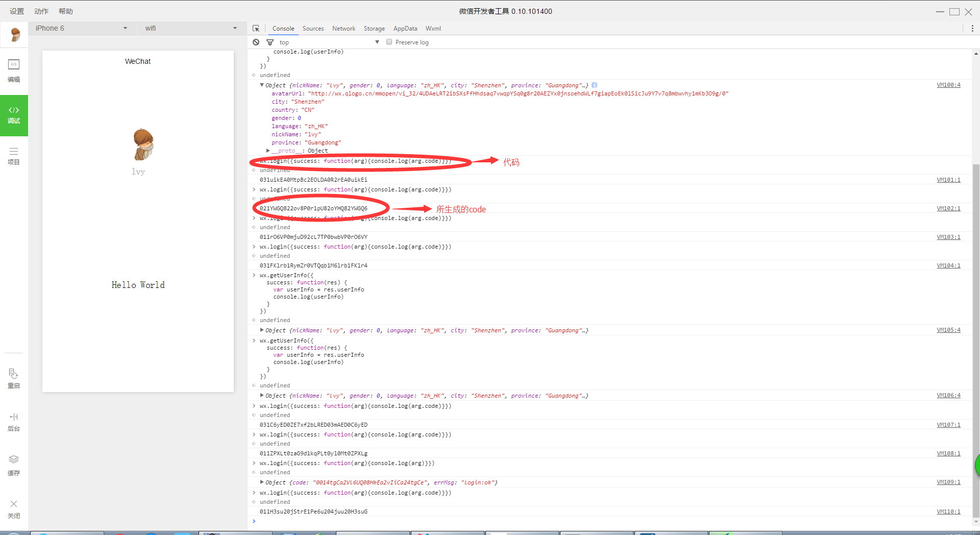Screen dimensions: 980x535
Task: Switch to the Wxml tab
Action: tap(433, 29)
